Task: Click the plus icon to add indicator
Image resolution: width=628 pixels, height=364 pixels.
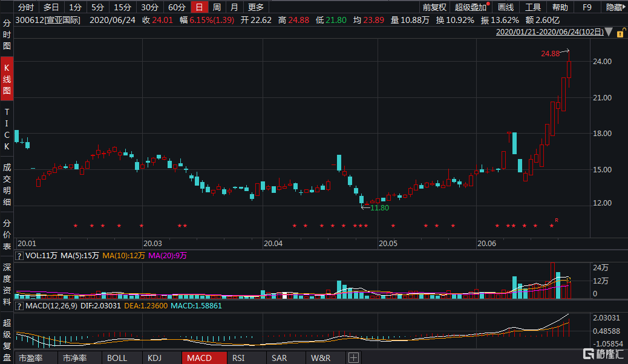Action: 353,358
